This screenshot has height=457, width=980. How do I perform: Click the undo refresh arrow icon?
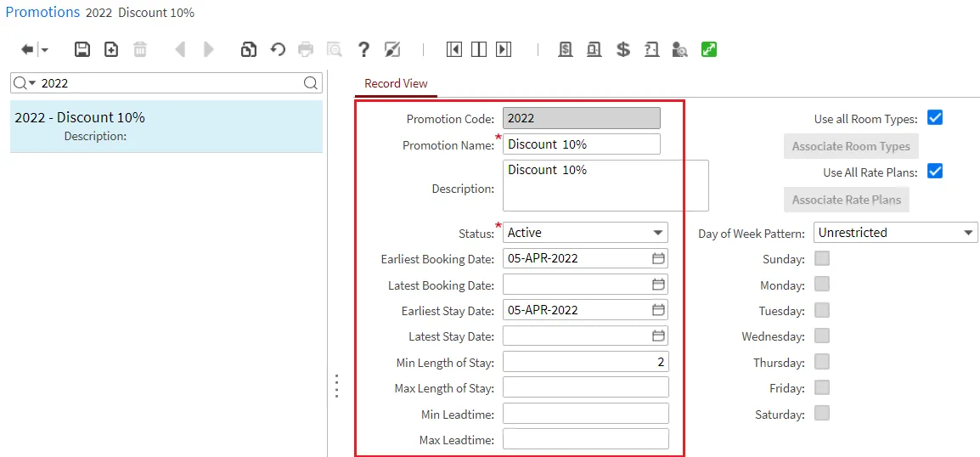click(278, 49)
